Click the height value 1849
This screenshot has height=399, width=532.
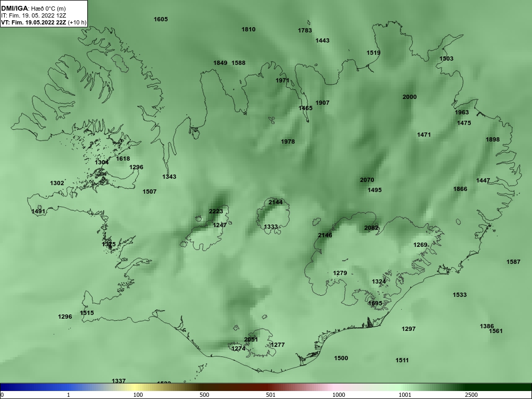pyautogui.click(x=220, y=63)
